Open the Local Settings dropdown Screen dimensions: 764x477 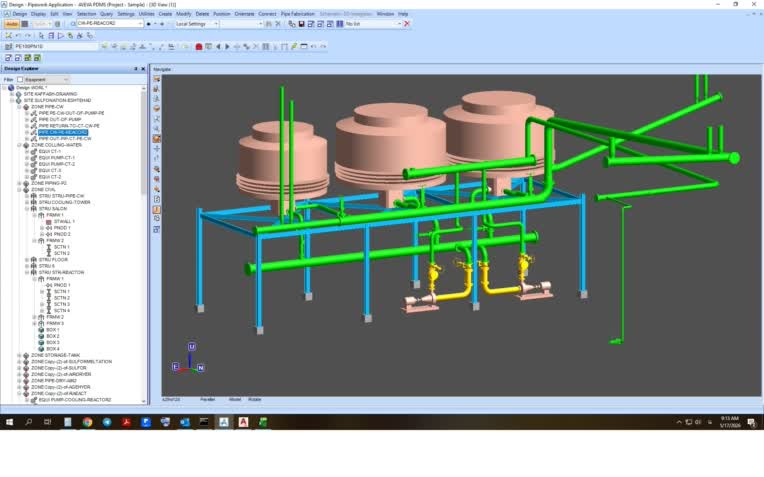(x=216, y=23)
